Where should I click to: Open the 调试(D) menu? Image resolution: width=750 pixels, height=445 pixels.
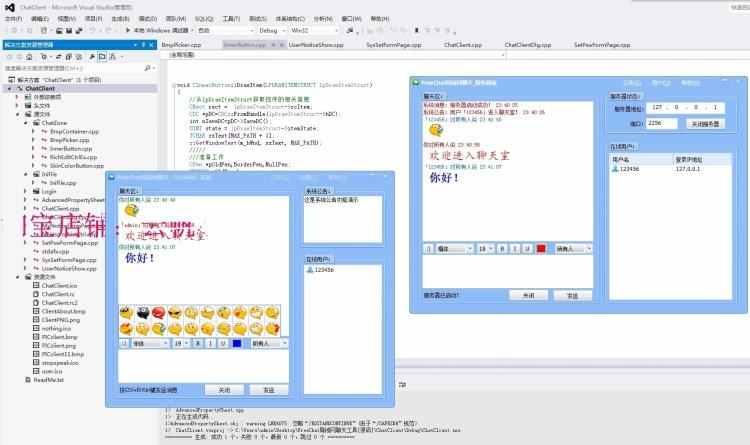pos(148,19)
